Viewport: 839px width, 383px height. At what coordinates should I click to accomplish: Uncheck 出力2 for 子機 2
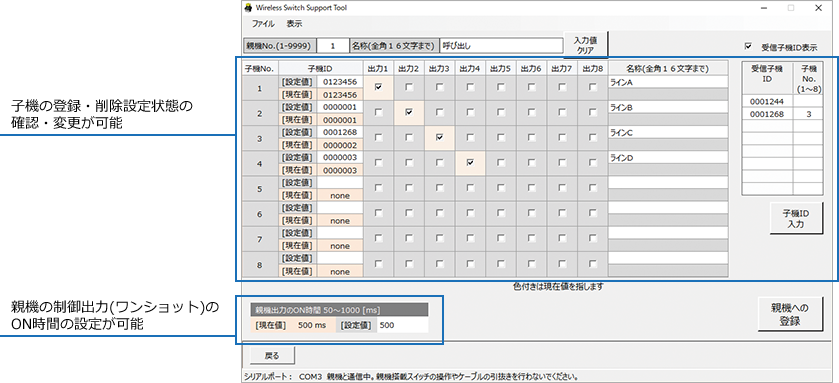(x=409, y=112)
